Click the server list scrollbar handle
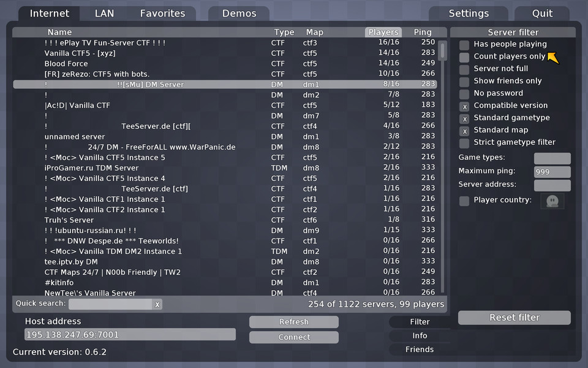Screen dimensions: 588x368 (x=442, y=51)
